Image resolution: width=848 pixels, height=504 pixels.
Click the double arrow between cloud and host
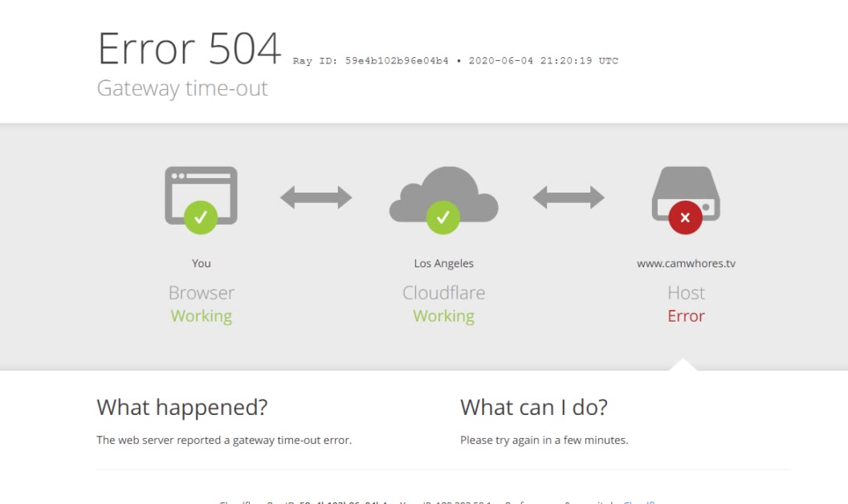coord(569,197)
